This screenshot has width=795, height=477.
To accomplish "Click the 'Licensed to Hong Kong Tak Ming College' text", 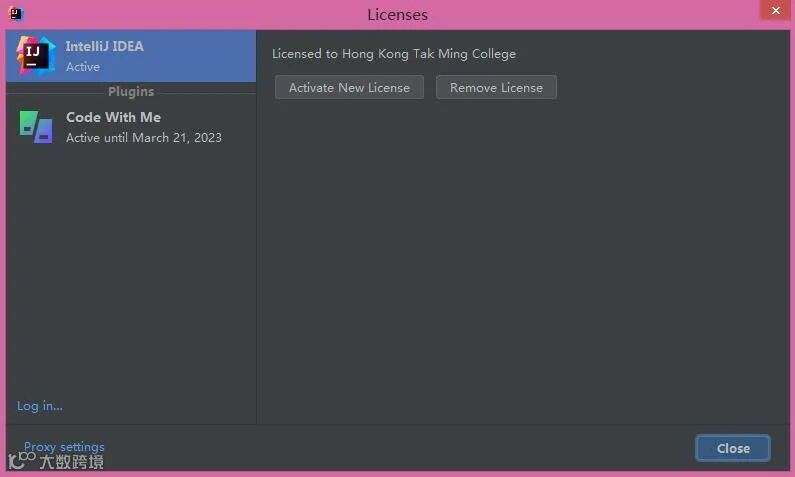I will coord(394,54).
